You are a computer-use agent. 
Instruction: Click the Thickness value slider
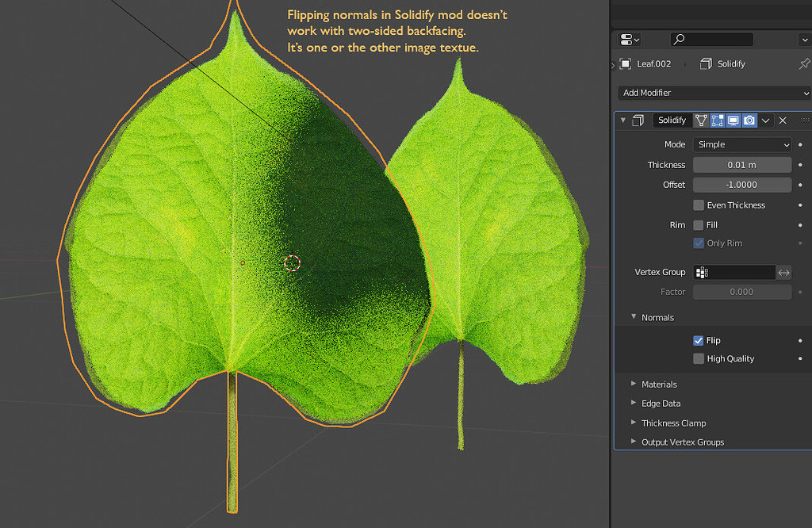click(741, 164)
